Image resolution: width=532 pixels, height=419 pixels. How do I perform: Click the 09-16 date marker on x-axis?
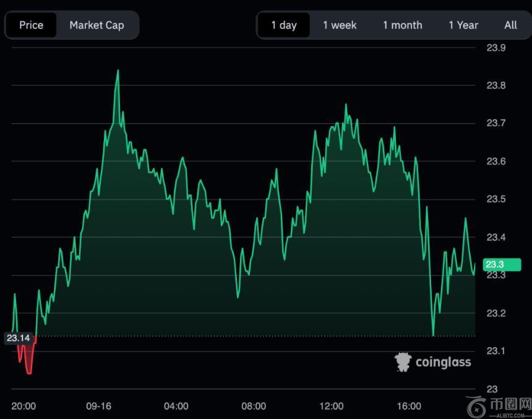click(98, 406)
